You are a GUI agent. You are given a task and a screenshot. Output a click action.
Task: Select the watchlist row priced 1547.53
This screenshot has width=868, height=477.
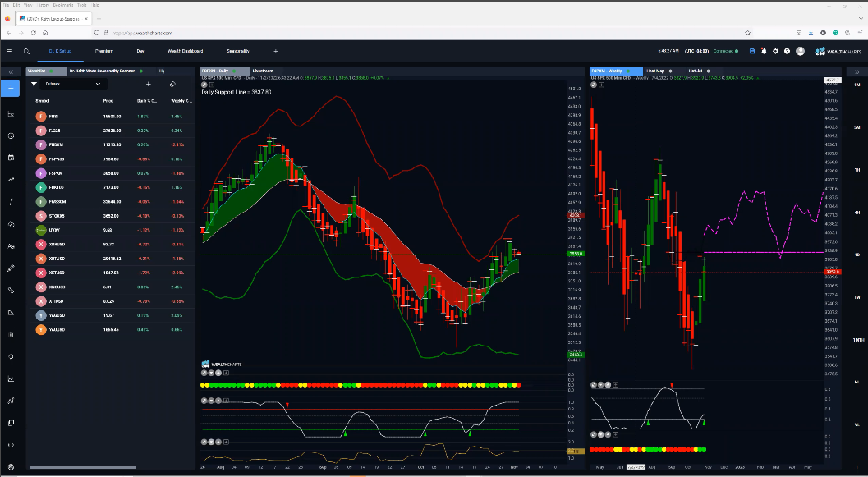coord(112,273)
